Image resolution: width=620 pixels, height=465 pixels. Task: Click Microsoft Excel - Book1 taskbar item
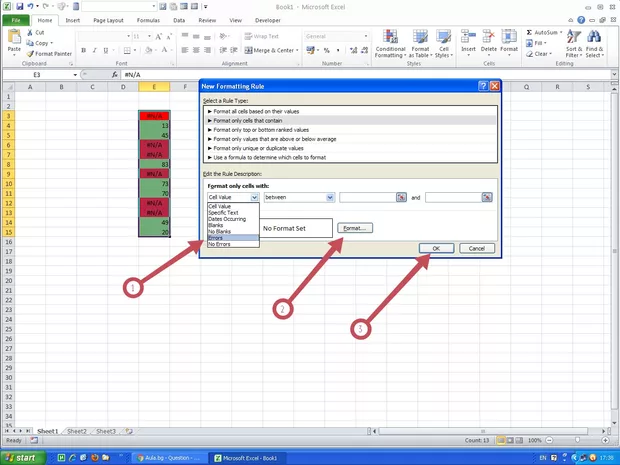(246, 458)
